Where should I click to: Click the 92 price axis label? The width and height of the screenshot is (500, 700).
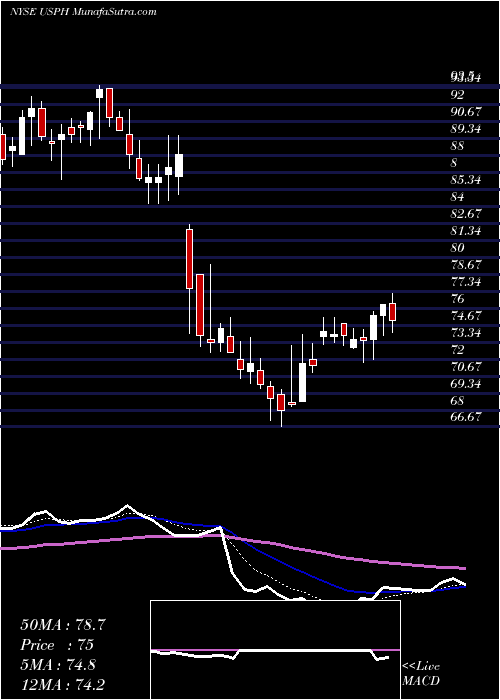click(x=457, y=95)
